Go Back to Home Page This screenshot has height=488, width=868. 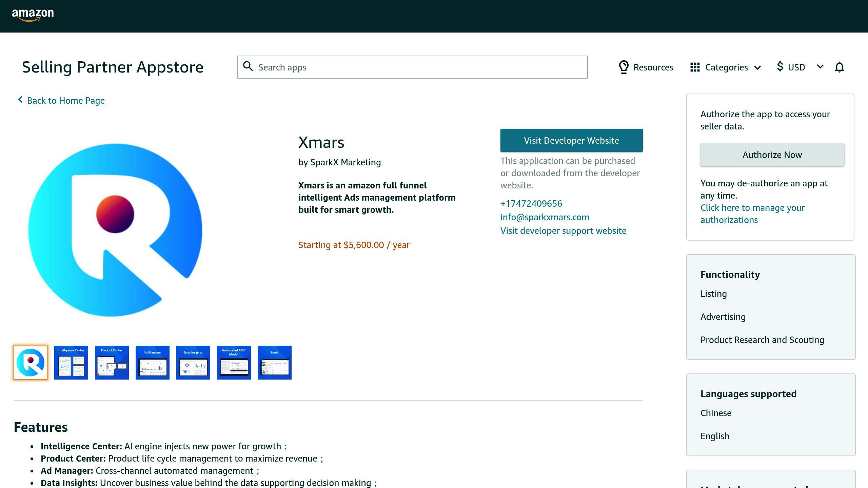[x=66, y=101]
